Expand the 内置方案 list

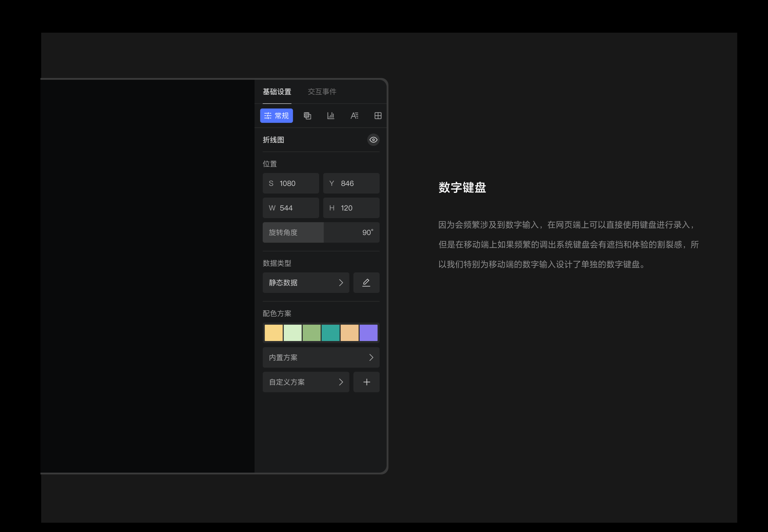pyautogui.click(x=321, y=357)
